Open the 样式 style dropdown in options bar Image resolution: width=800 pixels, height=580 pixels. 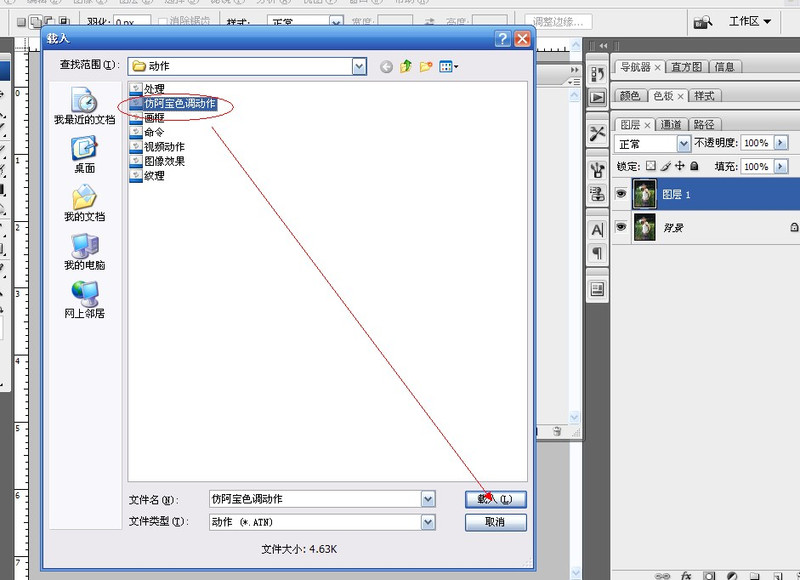[x=336, y=22]
